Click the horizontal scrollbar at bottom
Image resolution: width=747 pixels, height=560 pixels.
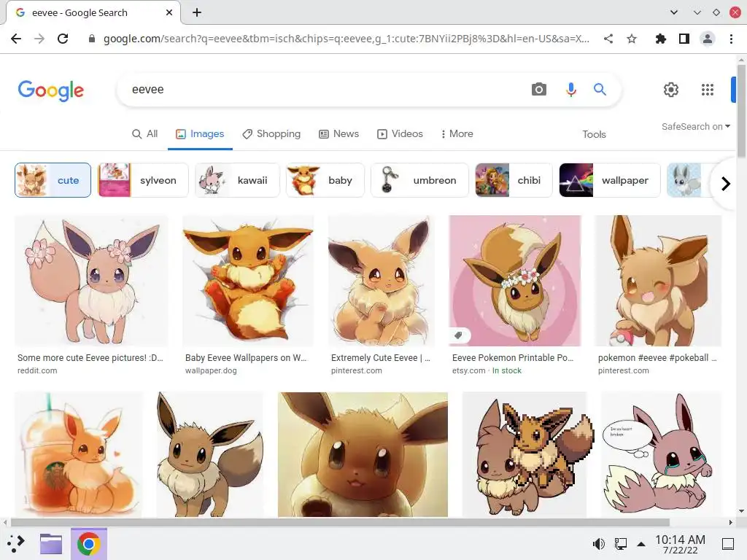(340, 522)
